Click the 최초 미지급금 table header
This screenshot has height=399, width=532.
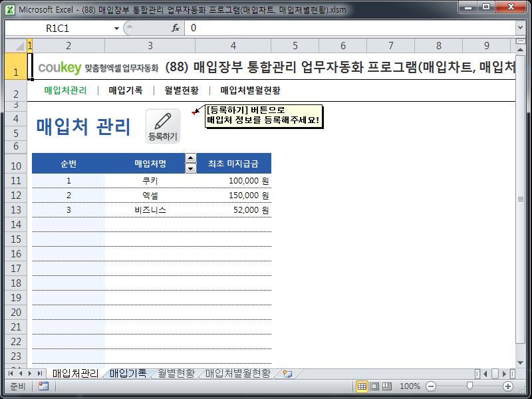coord(233,164)
